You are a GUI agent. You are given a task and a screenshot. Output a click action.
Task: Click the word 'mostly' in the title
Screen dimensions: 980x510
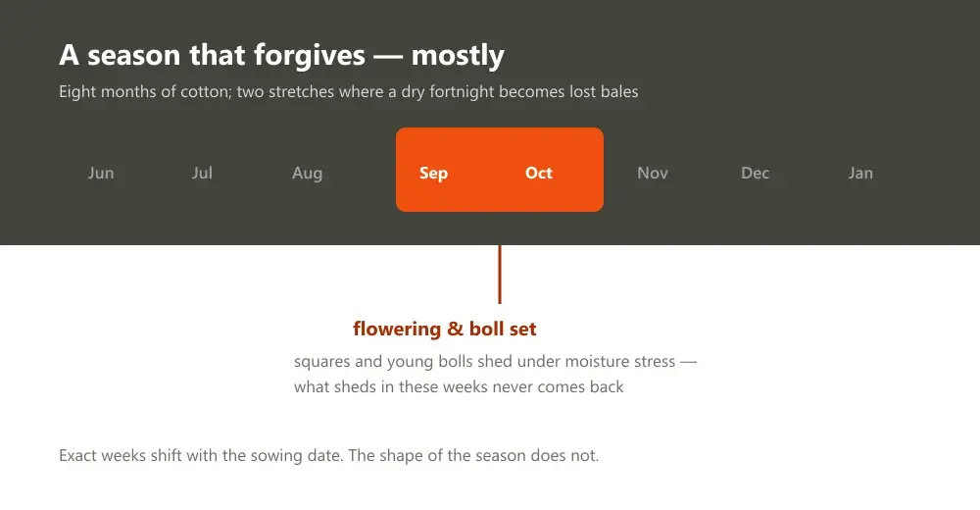coord(458,56)
